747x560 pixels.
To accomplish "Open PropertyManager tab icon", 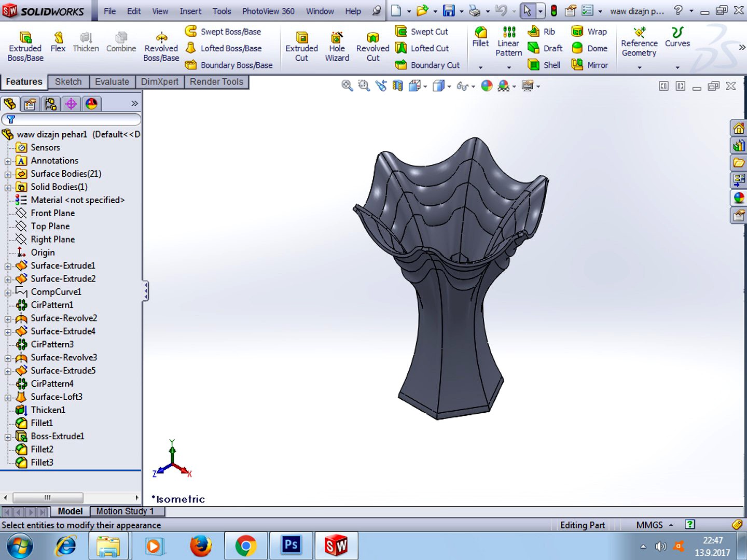I will (x=30, y=104).
